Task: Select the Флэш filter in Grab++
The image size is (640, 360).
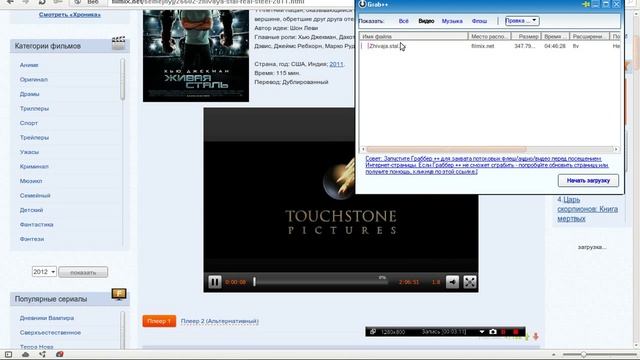Action: click(x=479, y=21)
